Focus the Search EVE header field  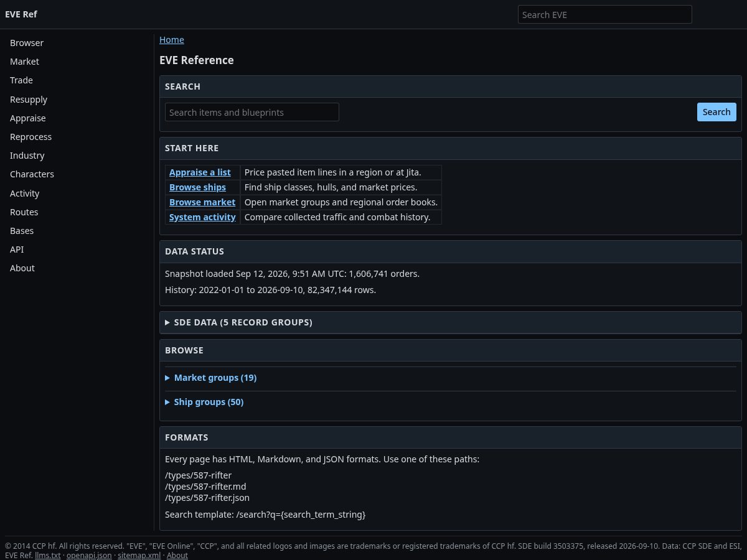(604, 14)
